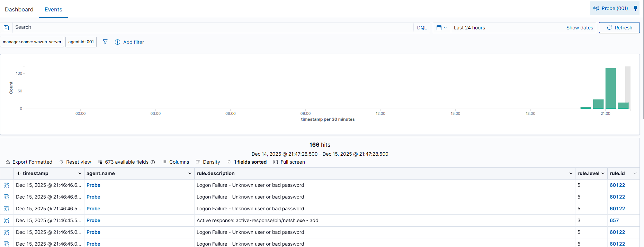Open the rule.description column header menu
Viewport: 644px width, 247px height.
click(571, 174)
